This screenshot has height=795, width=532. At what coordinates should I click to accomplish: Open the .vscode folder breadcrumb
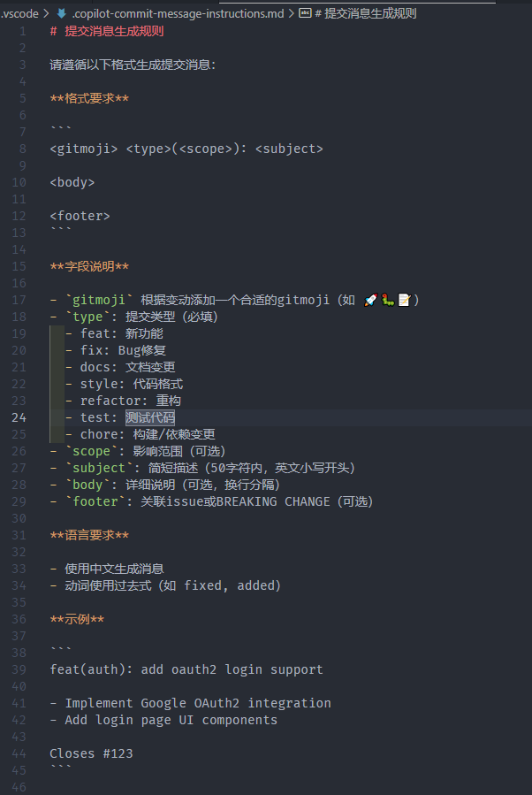(x=19, y=13)
